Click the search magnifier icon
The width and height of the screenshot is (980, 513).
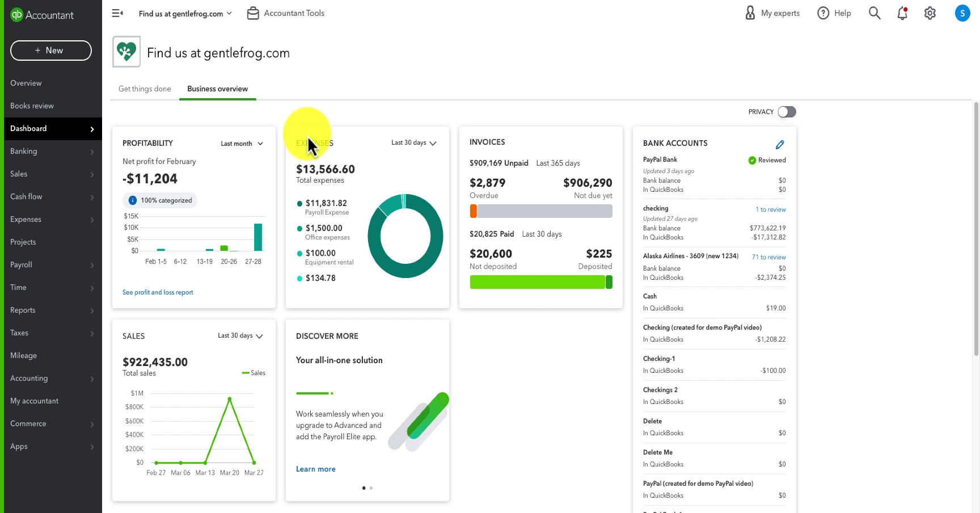coord(875,13)
